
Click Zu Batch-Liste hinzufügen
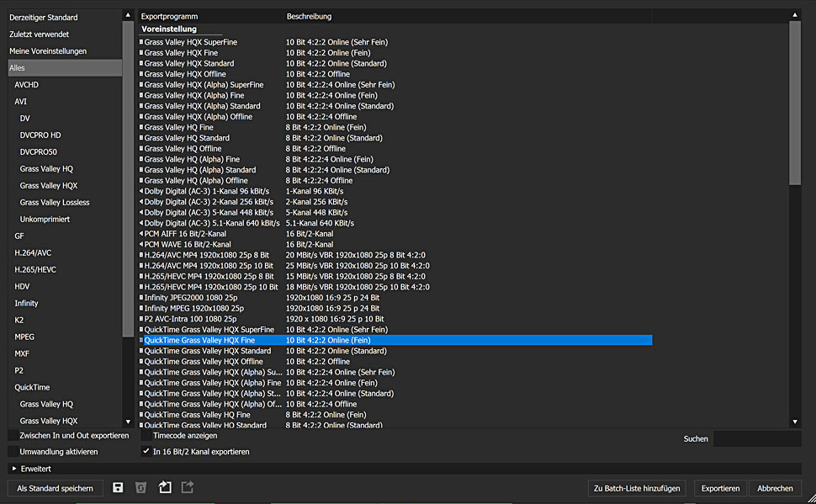pos(637,488)
